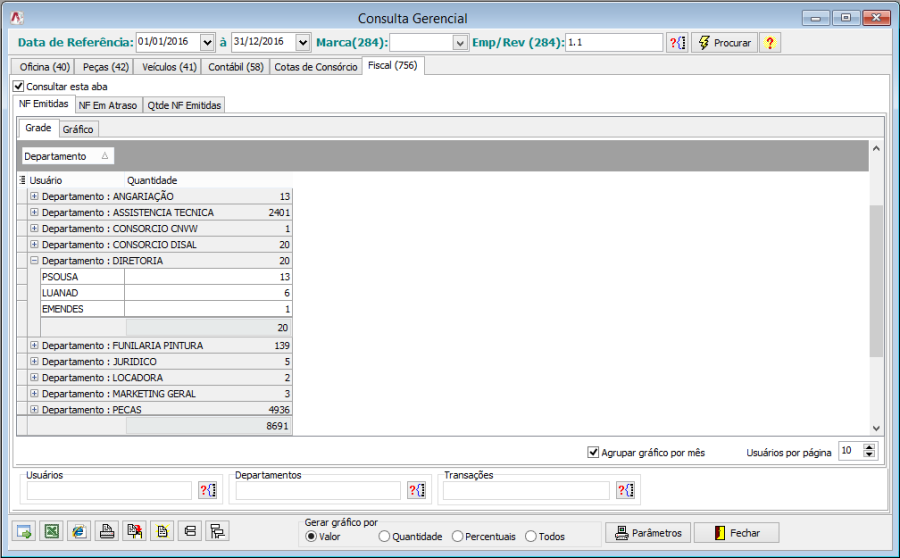900x558 pixels.
Task: Click the Departamento grouping header chip
Action: [68, 156]
